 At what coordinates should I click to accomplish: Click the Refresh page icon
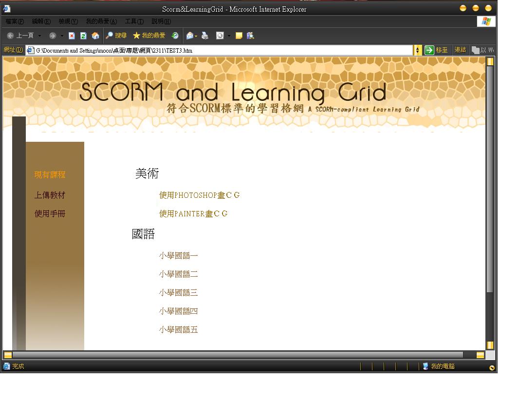[83, 36]
